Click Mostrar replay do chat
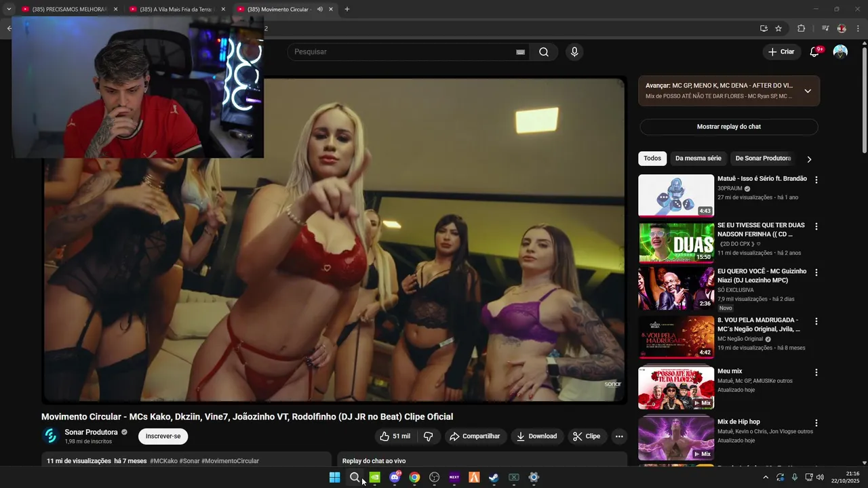Viewport: 868px width, 488px height. coord(729,127)
